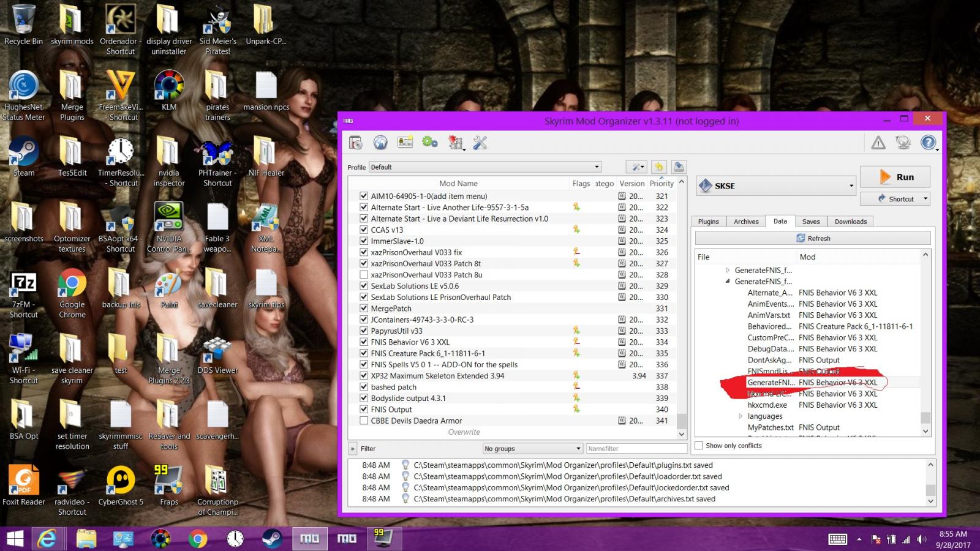Select the Recycle Bin desktop icon
980x551 pixels.
[23, 25]
